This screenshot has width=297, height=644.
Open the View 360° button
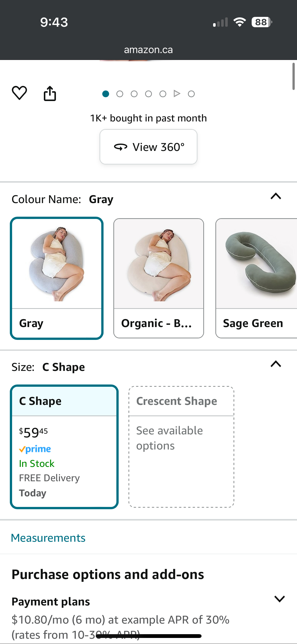pyautogui.click(x=148, y=147)
